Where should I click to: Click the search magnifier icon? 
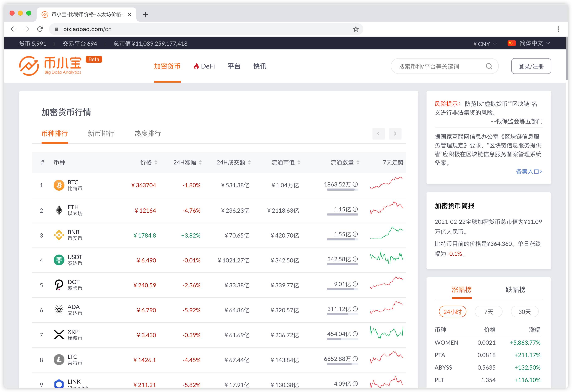point(489,66)
